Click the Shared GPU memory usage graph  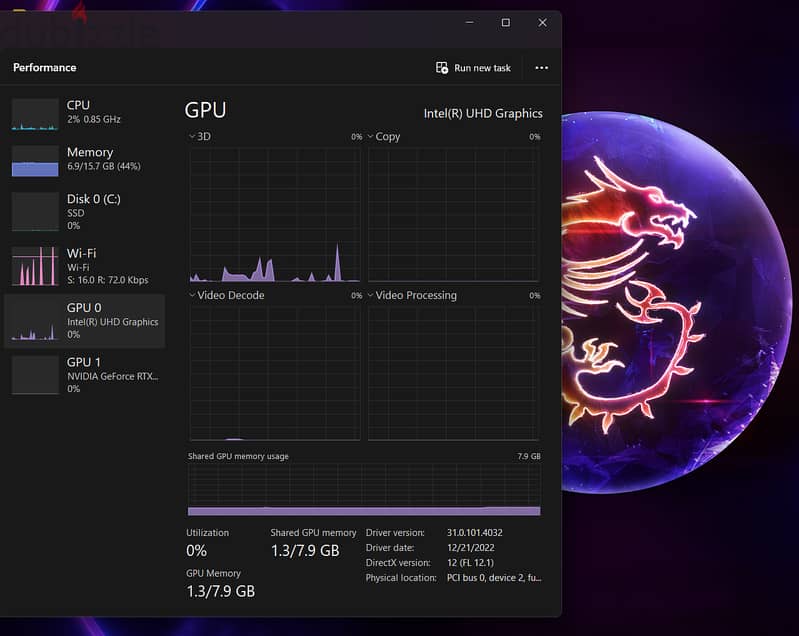coord(364,490)
